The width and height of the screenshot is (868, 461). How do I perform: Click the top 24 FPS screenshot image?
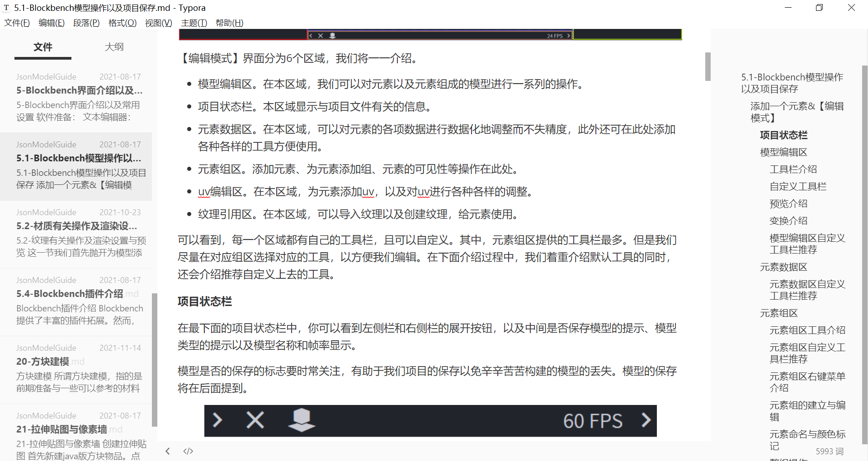tap(430, 35)
